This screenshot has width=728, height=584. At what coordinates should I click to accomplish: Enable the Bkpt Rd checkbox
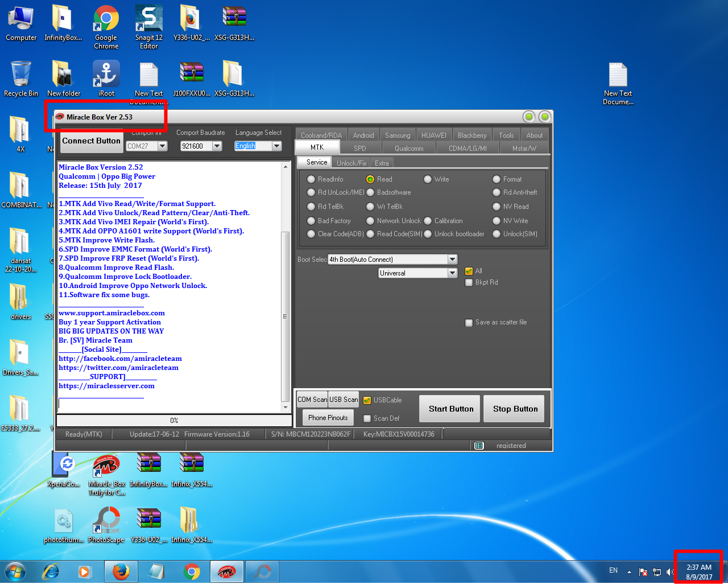click(469, 282)
